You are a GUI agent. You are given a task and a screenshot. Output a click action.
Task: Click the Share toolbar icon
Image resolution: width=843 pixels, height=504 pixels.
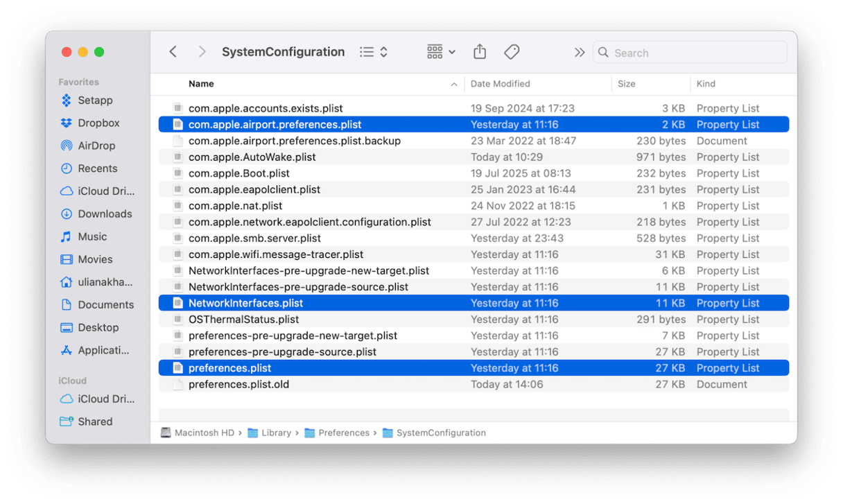(480, 52)
